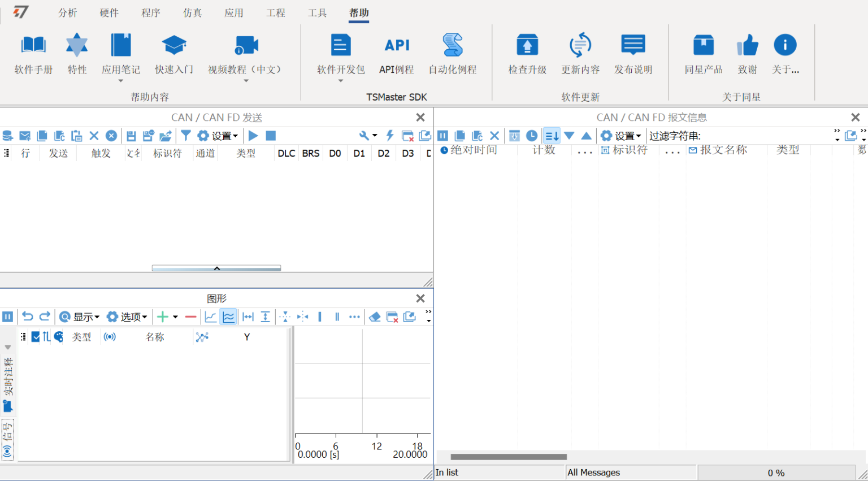Click the clock icon in 报文信息 toolbar
The height and width of the screenshot is (481, 868).
tap(532, 136)
